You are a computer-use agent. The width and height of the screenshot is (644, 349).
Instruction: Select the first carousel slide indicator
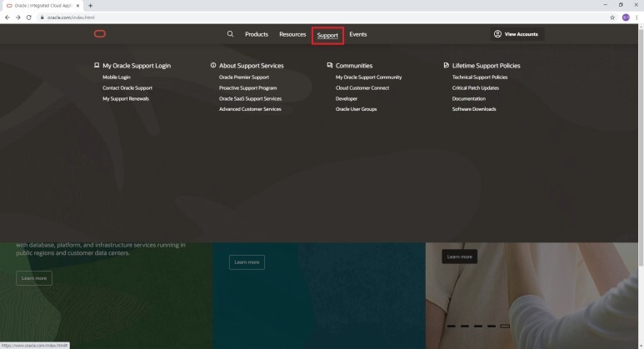(452, 326)
